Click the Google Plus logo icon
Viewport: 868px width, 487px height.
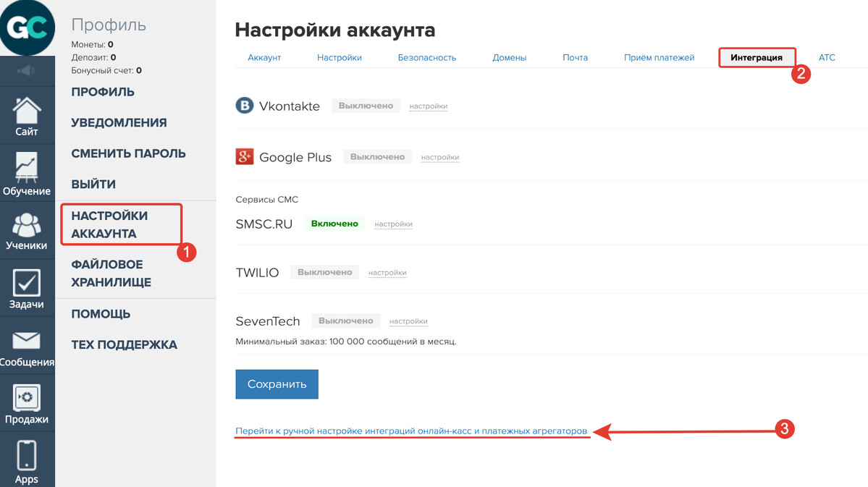click(x=245, y=156)
